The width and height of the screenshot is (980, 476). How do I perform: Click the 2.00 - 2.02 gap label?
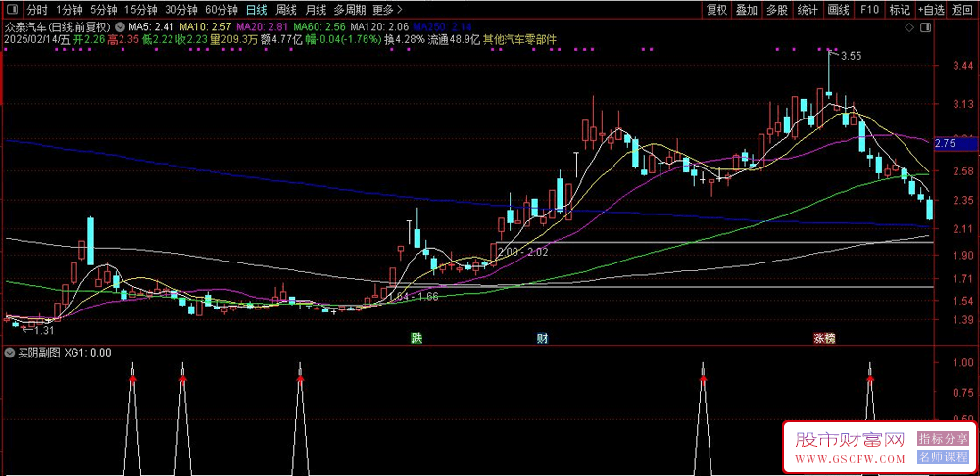524,252
